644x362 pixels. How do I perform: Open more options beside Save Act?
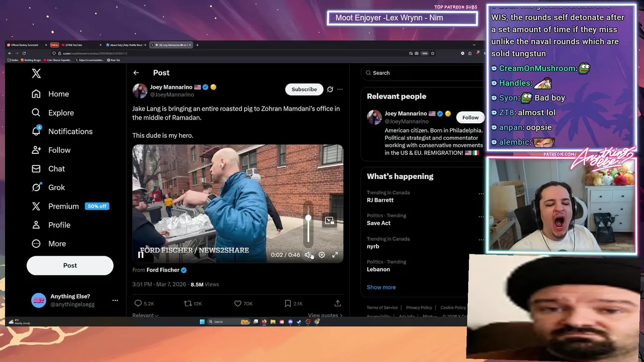click(x=481, y=217)
